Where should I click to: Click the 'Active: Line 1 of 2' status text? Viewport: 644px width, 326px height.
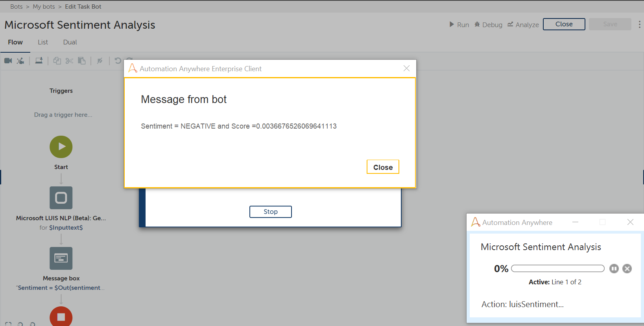[555, 282]
